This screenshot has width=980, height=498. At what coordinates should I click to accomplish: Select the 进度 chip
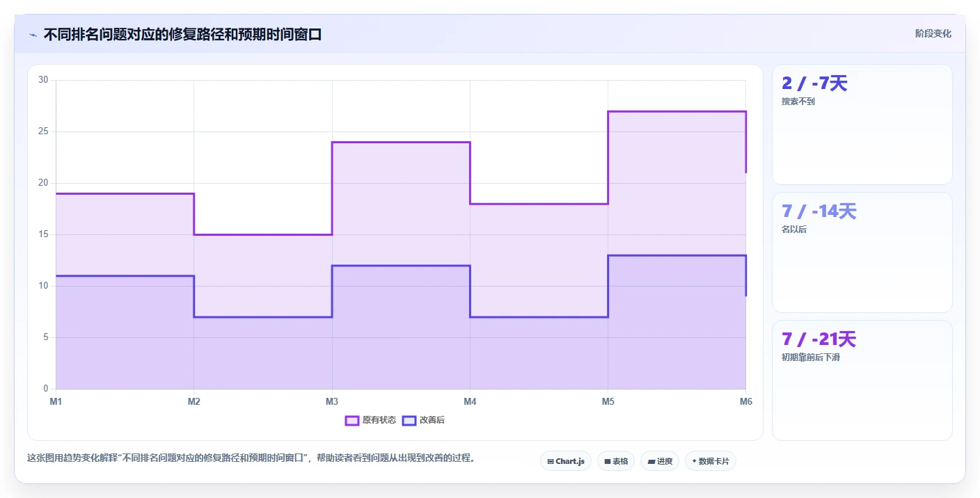(660, 461)
